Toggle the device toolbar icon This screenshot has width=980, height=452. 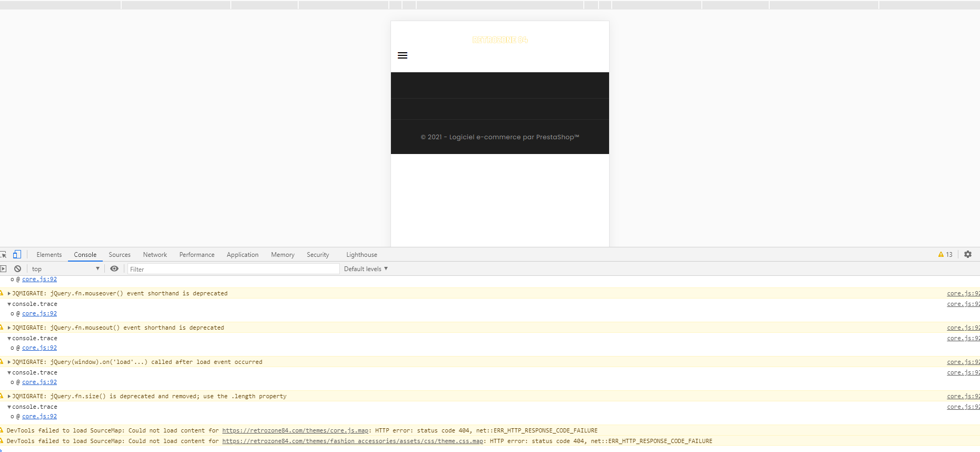17,254
